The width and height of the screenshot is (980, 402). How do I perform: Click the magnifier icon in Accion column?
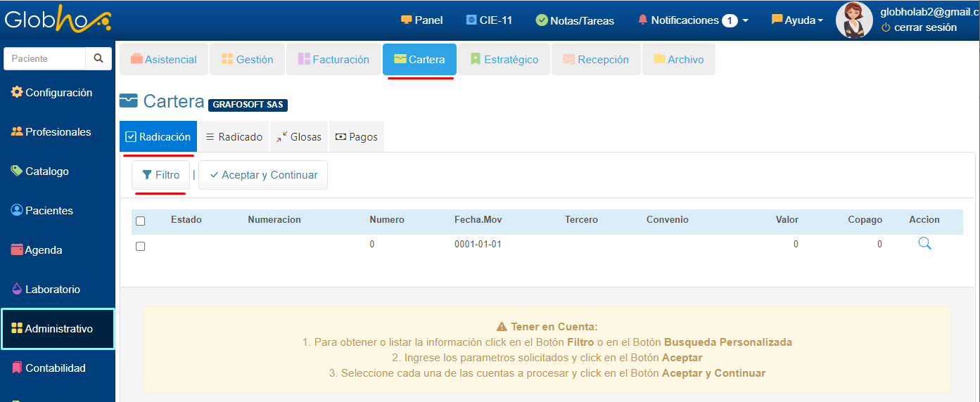point(924,244)
